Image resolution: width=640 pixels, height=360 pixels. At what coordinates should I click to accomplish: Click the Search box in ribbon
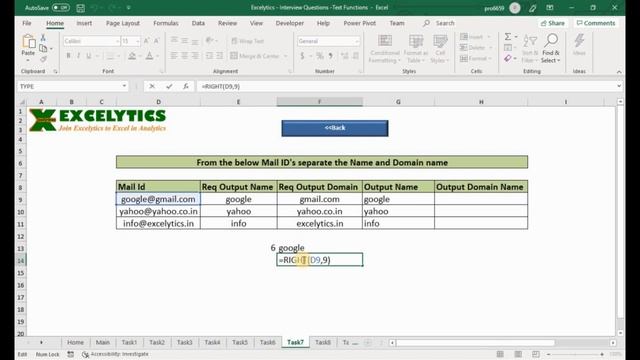pos(439,23)
